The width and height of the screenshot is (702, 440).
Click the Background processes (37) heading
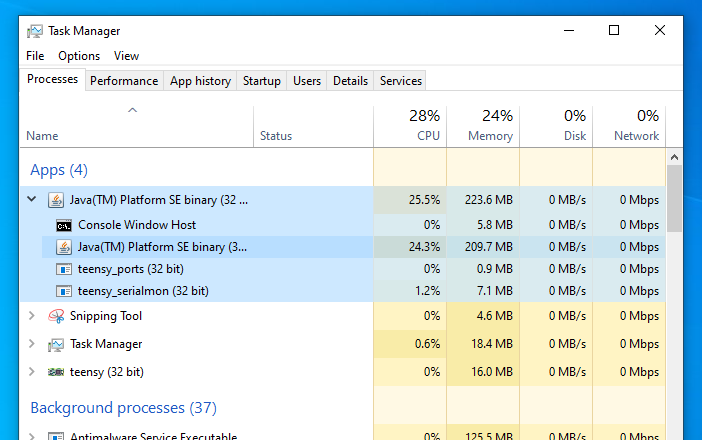124,408
